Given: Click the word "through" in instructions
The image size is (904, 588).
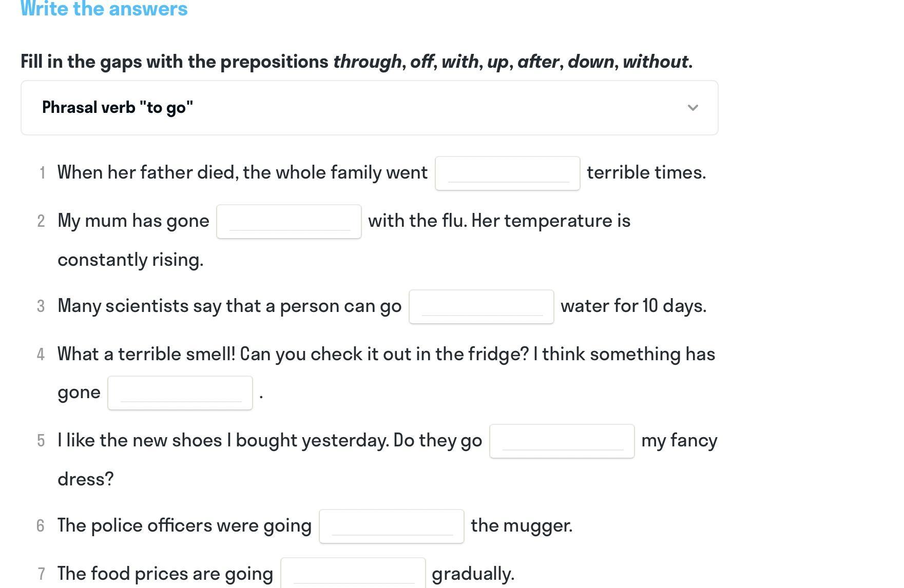Looking at the screenshot, I should click(368, 62).
